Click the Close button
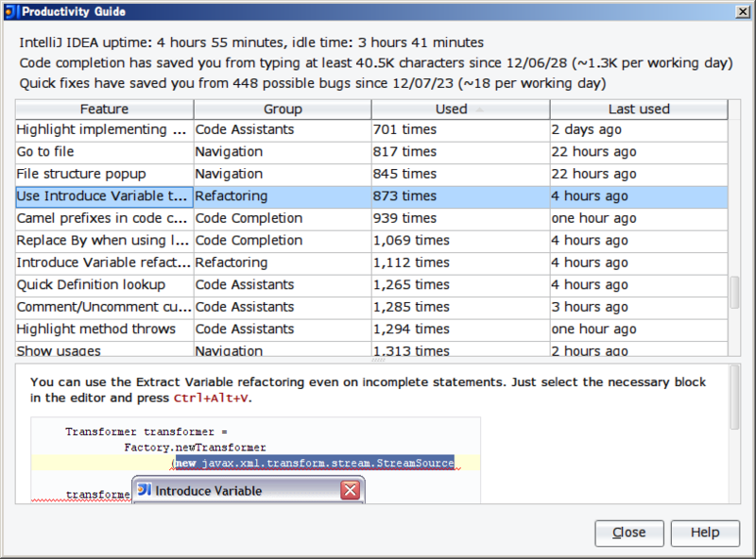Viewport: 756px width, 559px height. pos(629,533)
